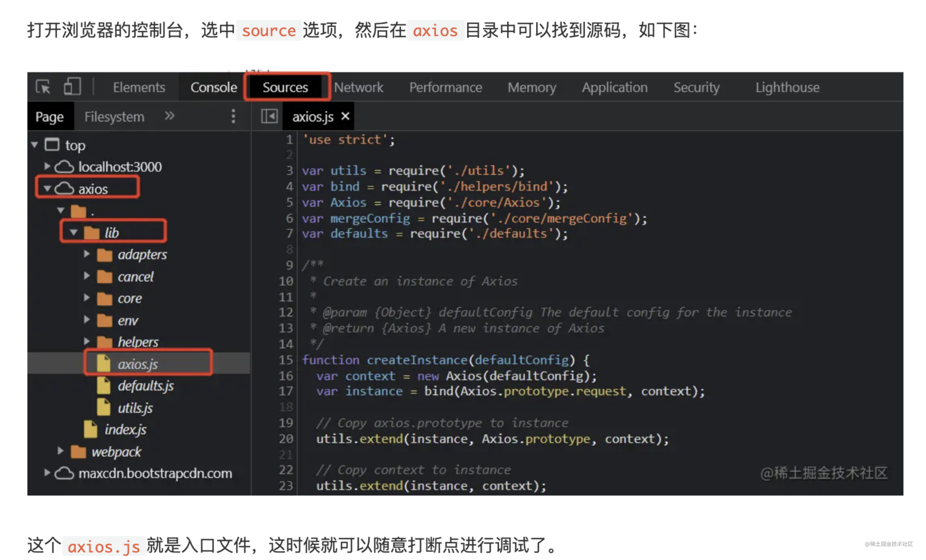Switch to the Console tab
This screenshot has height=560, width=926.
(x=214, y=87)
